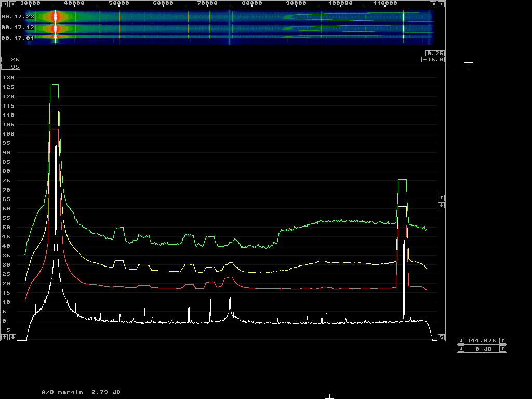Viewport: 532px width, 399px height.
Task: Click the 144.075 frequency value
Action: coord(482,341)
